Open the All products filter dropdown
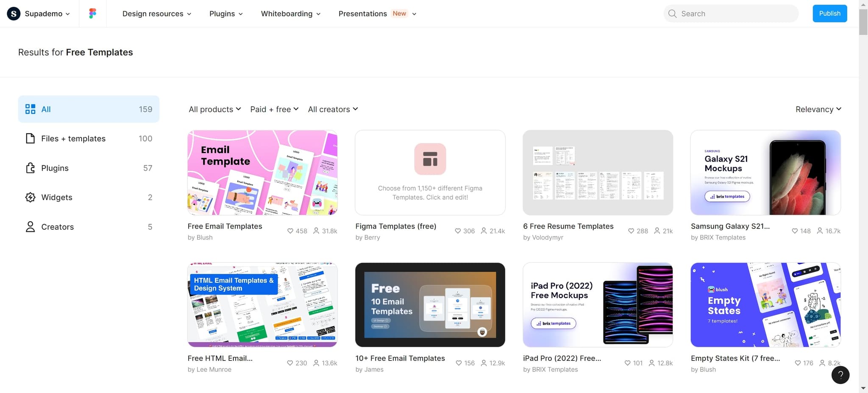 (x=214, y=109)
